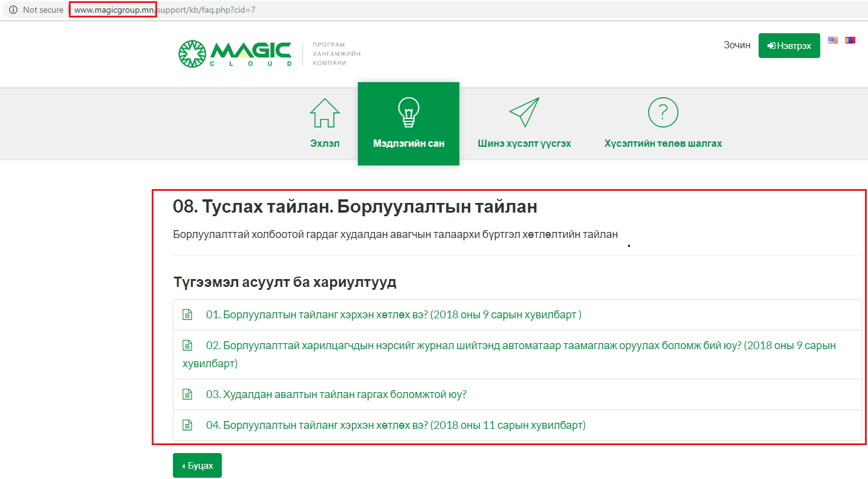The width and height of the screenshot is (868, 479).
Task: Switch language using the English flag
Action: tap(833, 40)
